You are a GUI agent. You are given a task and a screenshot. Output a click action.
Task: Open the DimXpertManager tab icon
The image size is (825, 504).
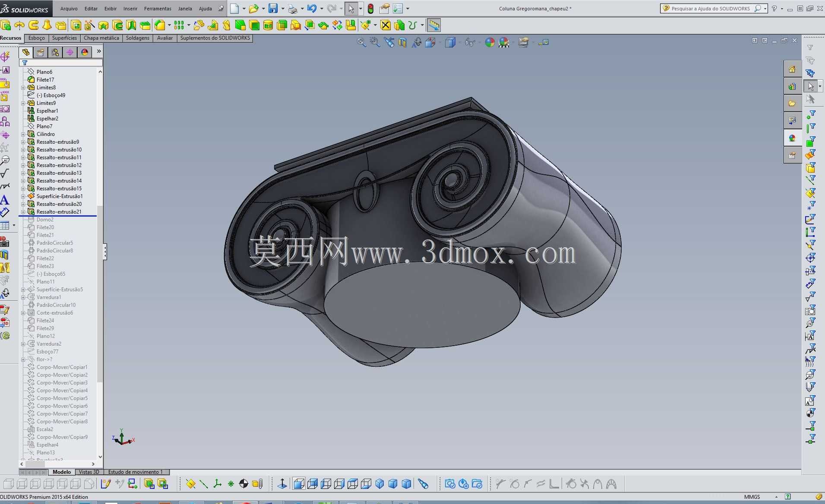[70, 52]
